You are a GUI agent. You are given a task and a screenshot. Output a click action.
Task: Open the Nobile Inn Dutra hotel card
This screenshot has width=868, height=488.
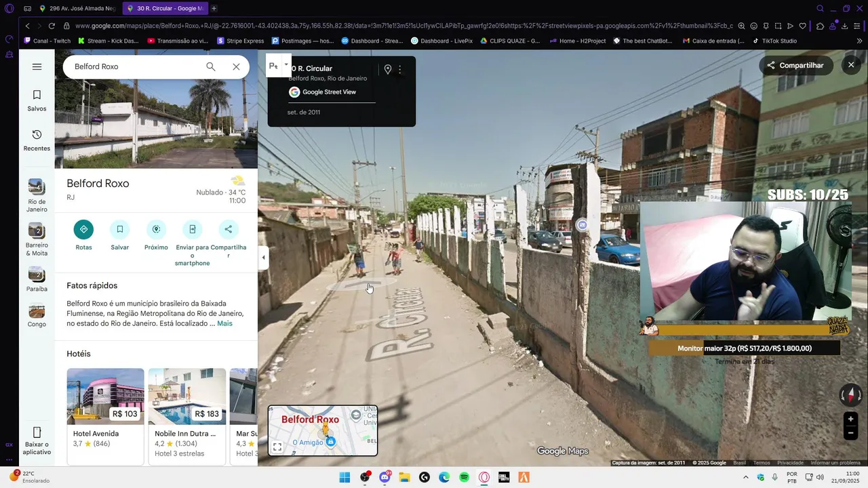click(x=186, y=416)
